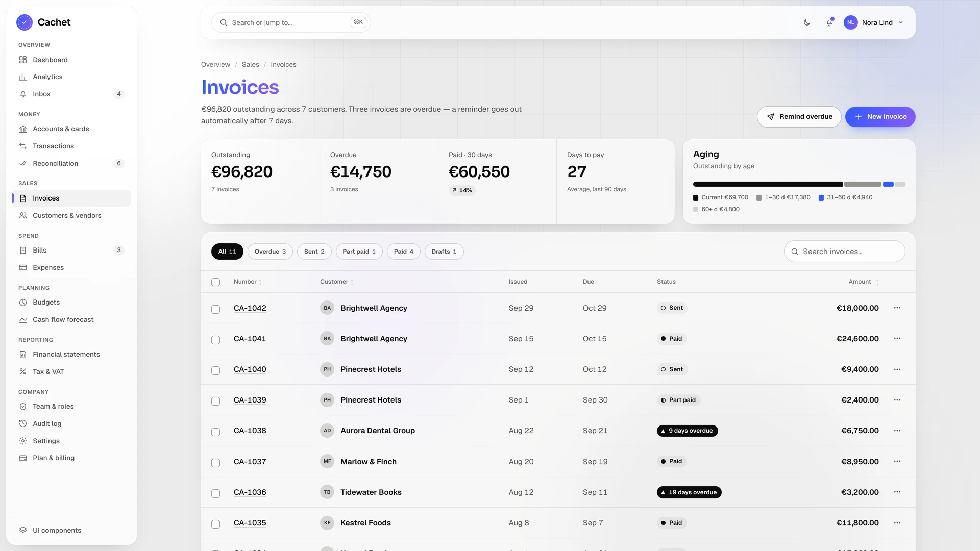
Task: Show Drafts filter tab
Action: [444, 252]
